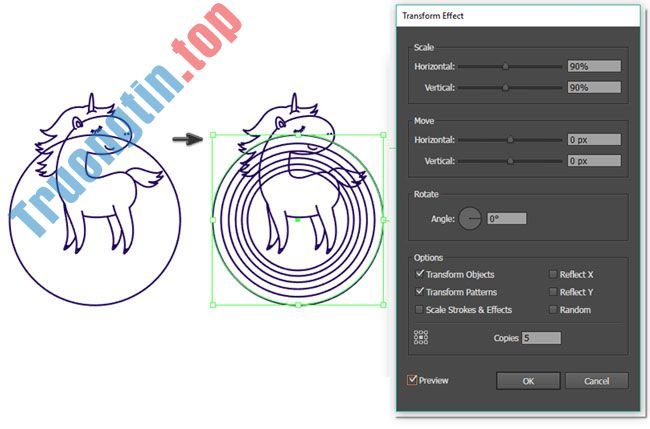Screen dimensions: 650x429
Task: Click the top-left bounding box handle
Action: [x=213, y=136]
